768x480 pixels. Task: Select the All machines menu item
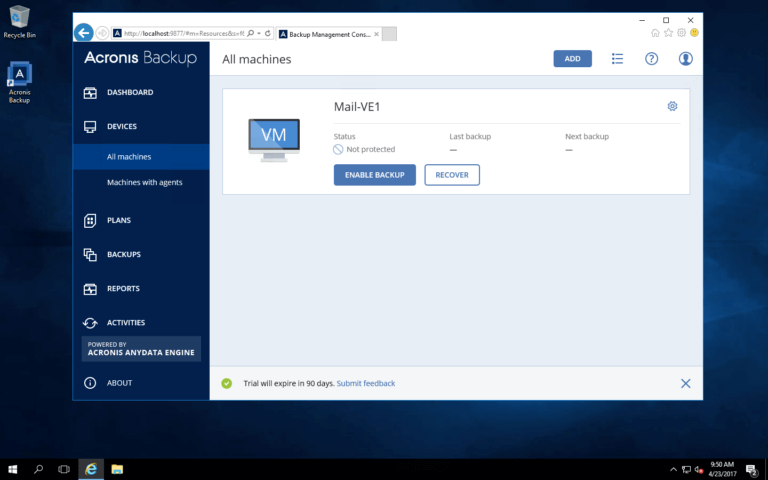tap(141, 157)
